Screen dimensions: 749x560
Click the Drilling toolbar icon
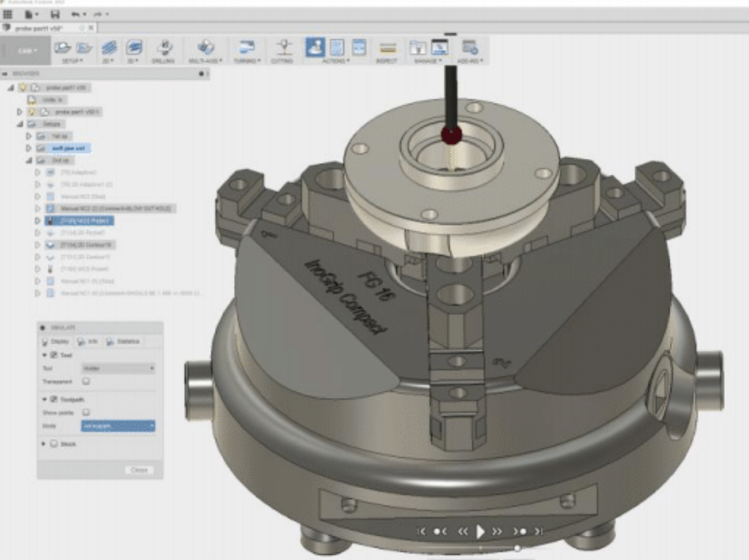click(165, 48)
